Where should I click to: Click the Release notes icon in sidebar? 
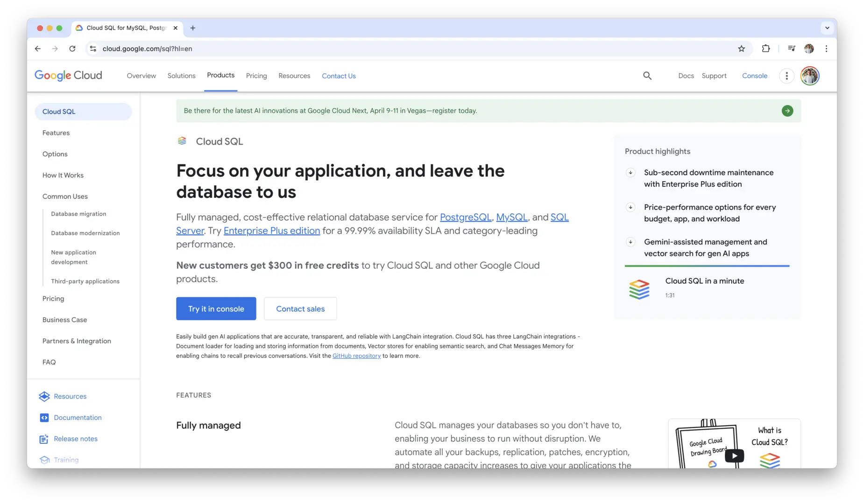coord(44,439)
